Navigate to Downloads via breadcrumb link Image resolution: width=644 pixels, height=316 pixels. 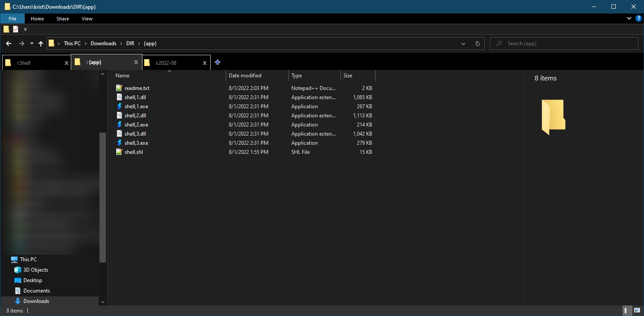click(103, 43)
